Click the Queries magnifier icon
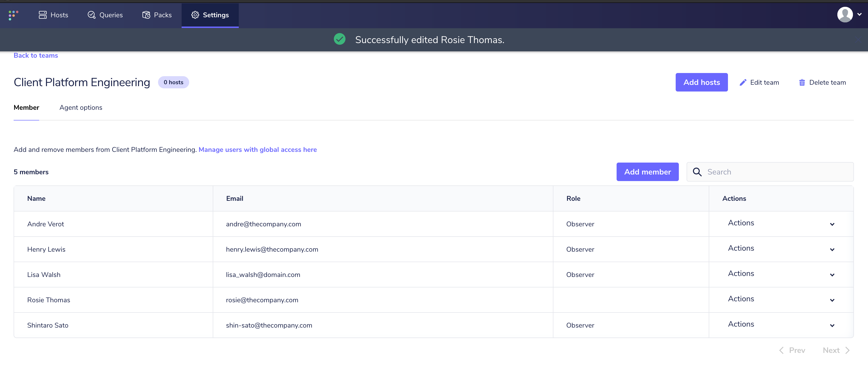868x367 pixels. click(91, 15)
